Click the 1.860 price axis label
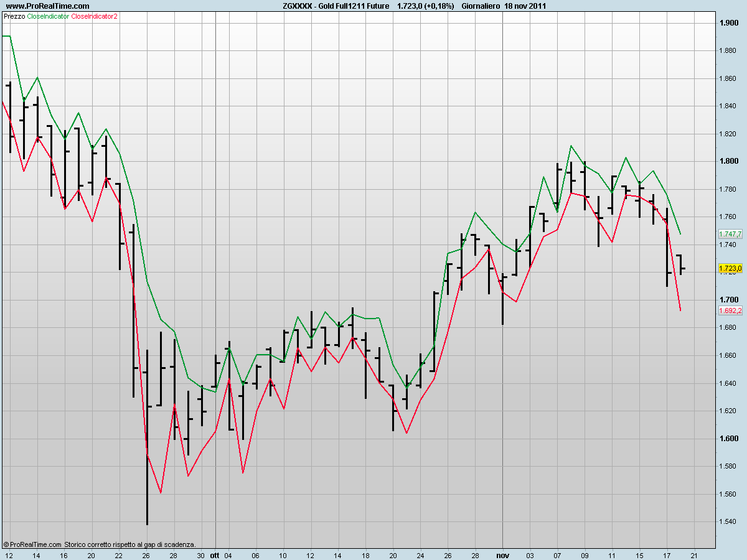 729,78
